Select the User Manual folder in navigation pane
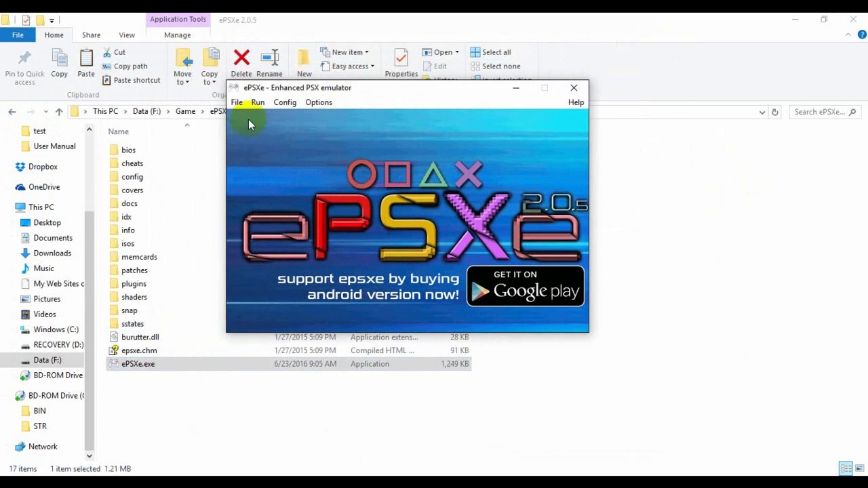 click(x=54, y=146)
